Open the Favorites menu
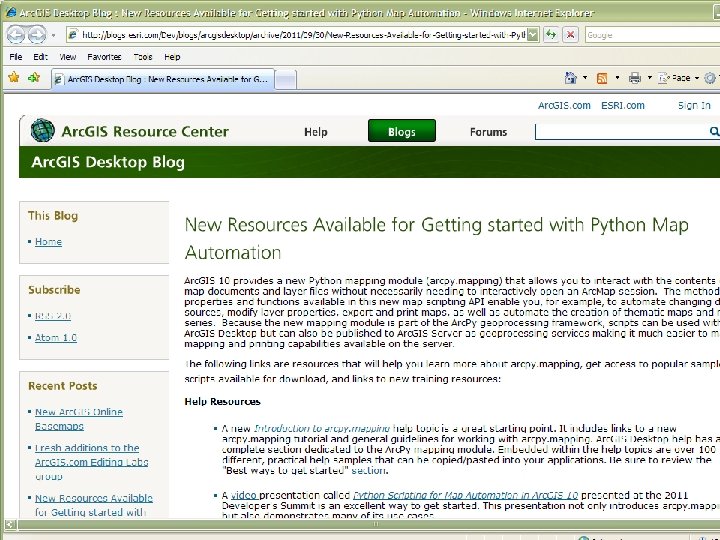 coord(104,57)
